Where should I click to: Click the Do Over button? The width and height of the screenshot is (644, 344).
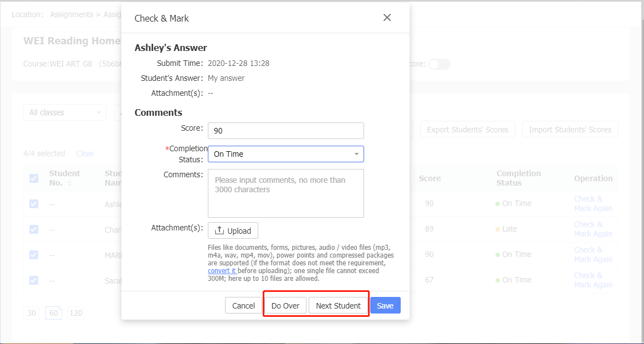tap(285, 306)
